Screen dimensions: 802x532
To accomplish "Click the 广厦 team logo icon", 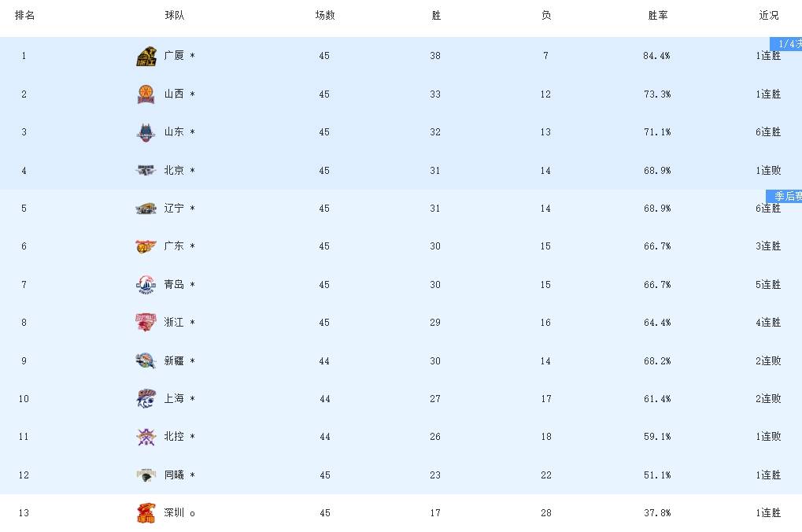I will [146, 56].
